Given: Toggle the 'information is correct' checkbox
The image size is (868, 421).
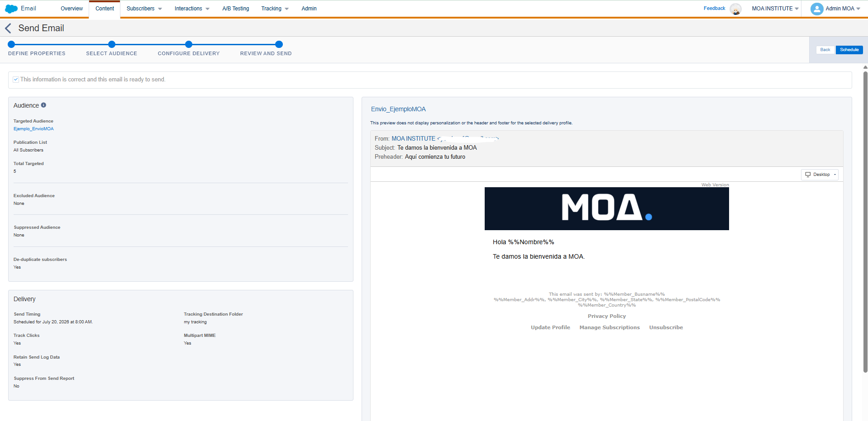Looking at the screenshot, I should (x=16, y=80).
